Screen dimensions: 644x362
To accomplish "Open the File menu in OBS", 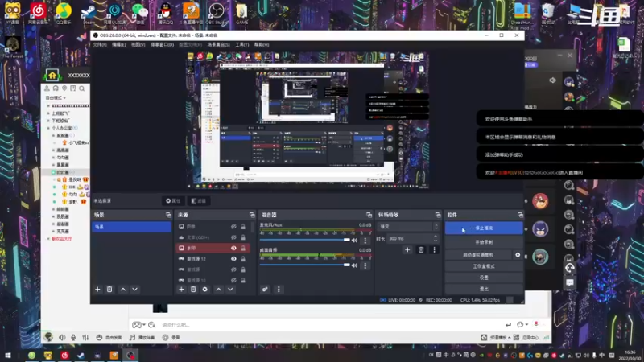I will pyautogui.click(x=99, y=45).
